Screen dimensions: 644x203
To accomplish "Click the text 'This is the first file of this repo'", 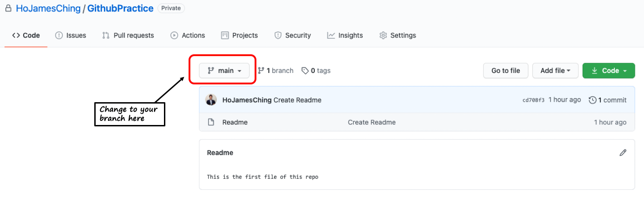I will tap(262, 177).
